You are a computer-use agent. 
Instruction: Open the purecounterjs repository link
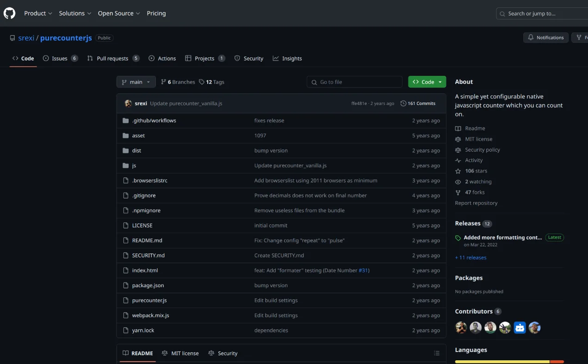tap(66, 38)
